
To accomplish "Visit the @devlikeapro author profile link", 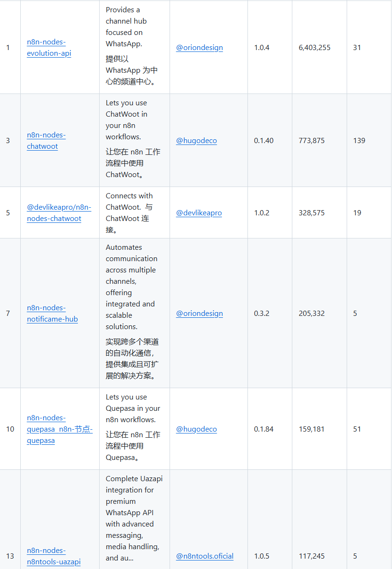I will [x=199, y=213].
